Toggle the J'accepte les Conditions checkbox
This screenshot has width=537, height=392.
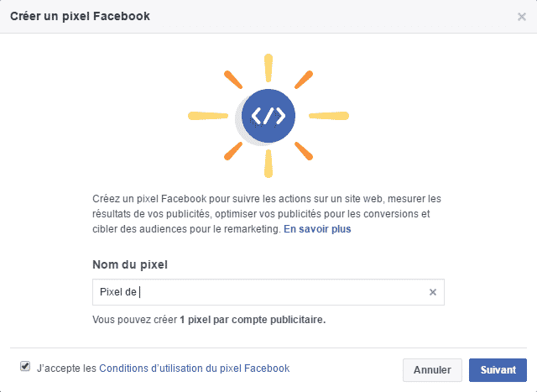(25, 366)
